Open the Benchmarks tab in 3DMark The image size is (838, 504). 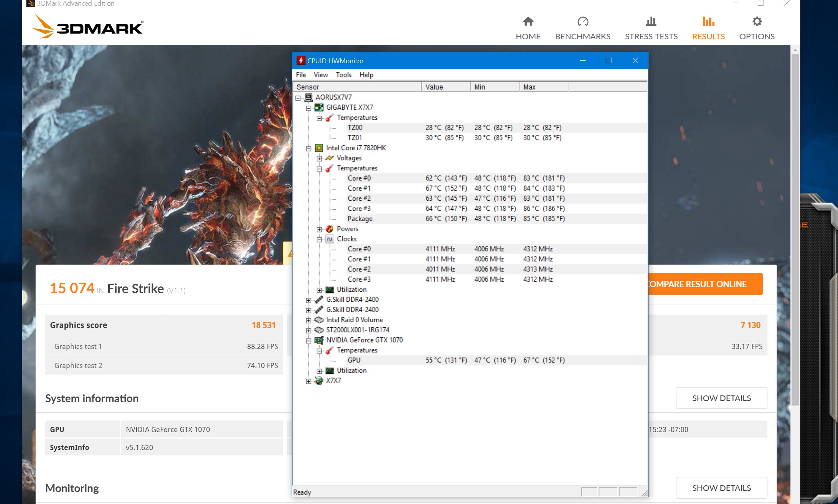tap(583, 28)
